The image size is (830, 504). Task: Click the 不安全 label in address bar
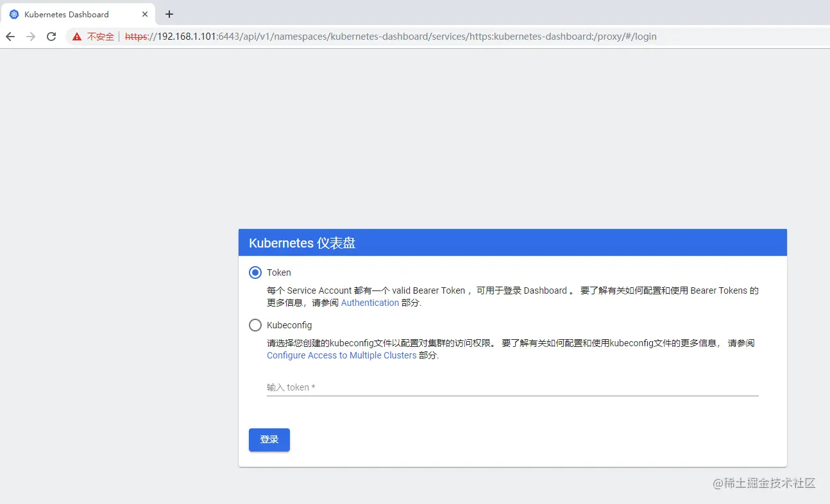[x=101, y=37]
